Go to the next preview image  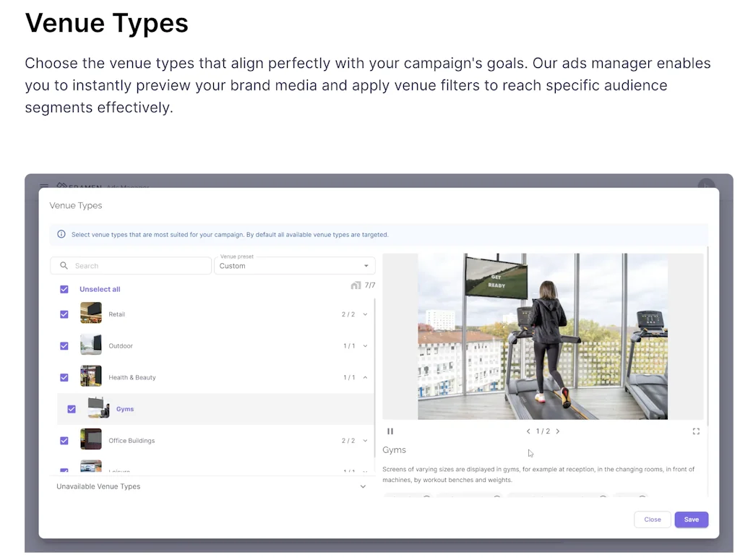point(558,431)
